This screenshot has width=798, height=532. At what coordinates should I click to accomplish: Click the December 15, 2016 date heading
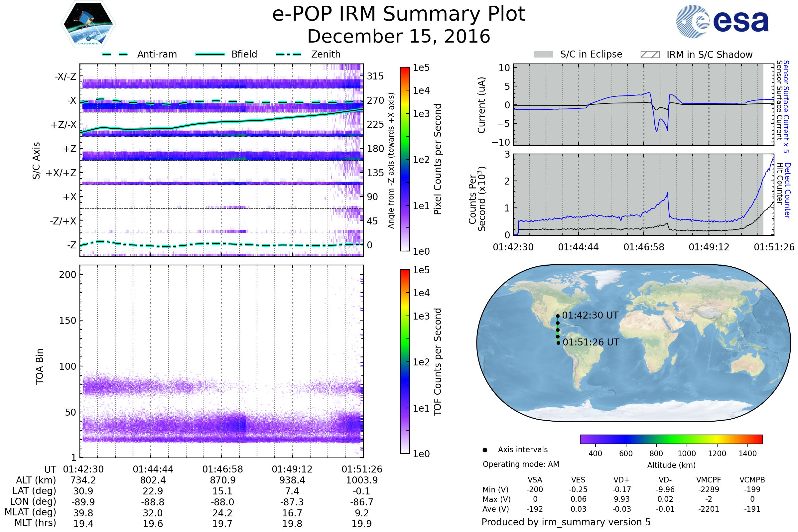399,37
